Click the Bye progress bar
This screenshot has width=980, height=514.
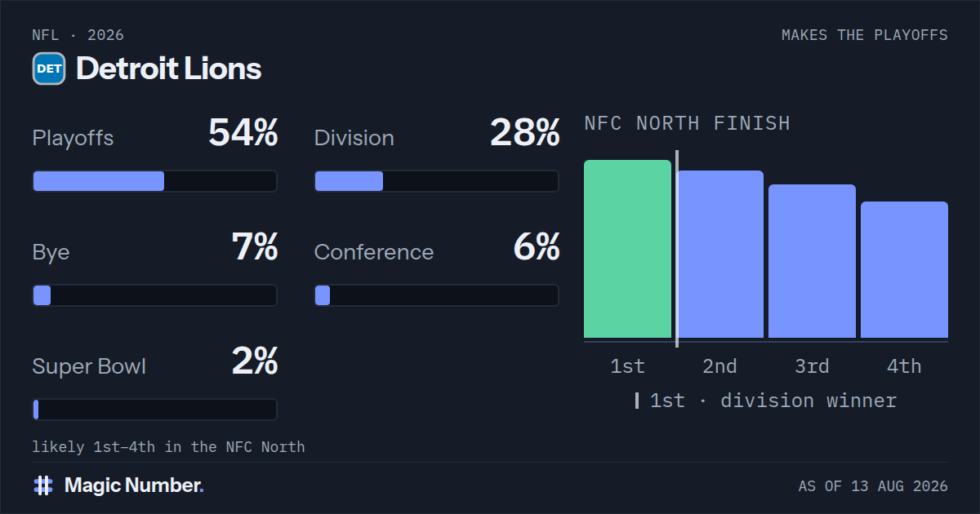tap(155, 295)
